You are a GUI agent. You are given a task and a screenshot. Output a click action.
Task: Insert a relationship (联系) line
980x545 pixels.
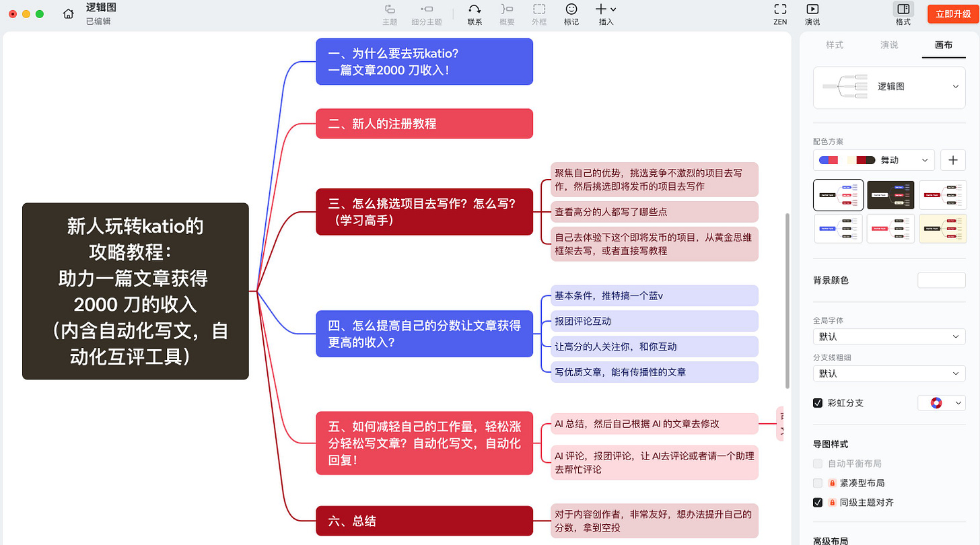click(x=475, y=14)
